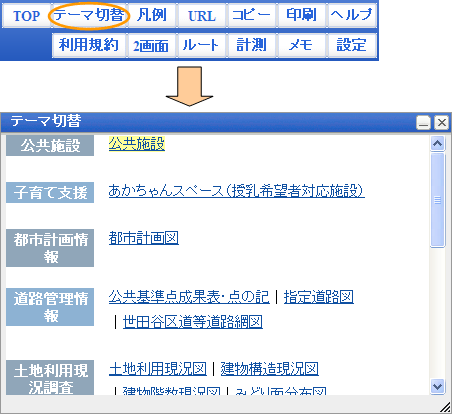Click the TOP button
This screenshot has height=415, width=453.
(x=26, y=15)
